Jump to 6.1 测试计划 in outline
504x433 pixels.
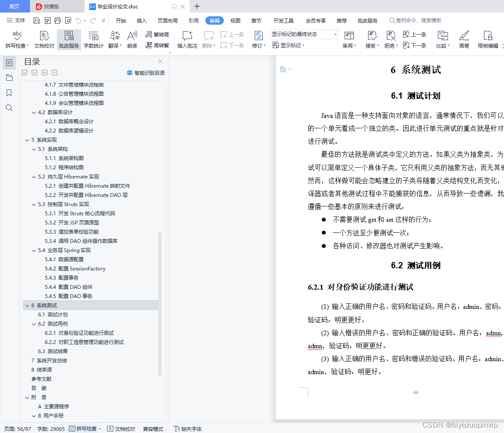53,315
